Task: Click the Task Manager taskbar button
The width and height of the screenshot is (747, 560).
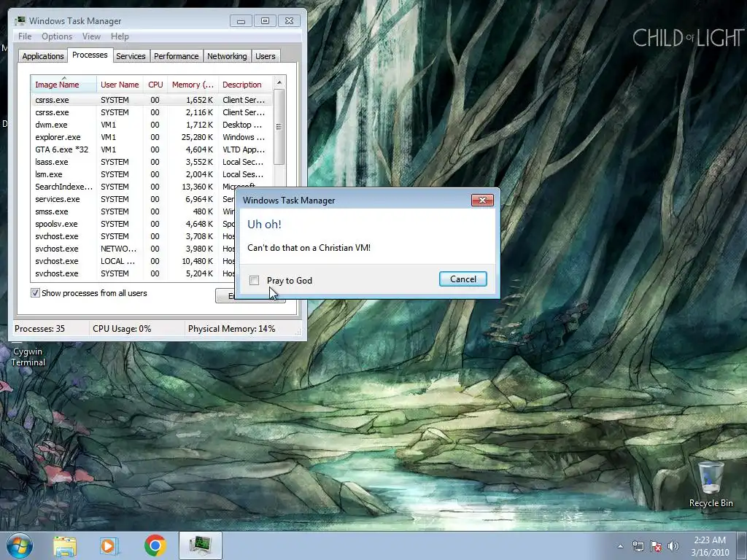Action: pos(201,545)
